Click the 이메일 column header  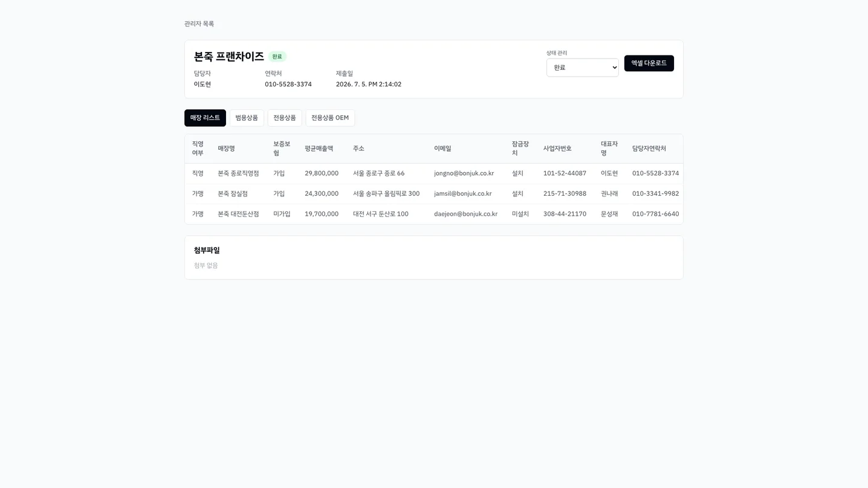pyautogui.click(x=442, y=149)
